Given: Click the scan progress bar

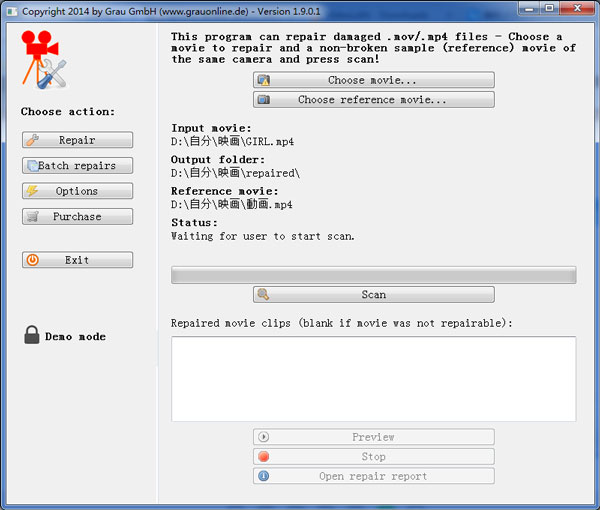Looking at the screenshot, I should [x=373, y=275].
